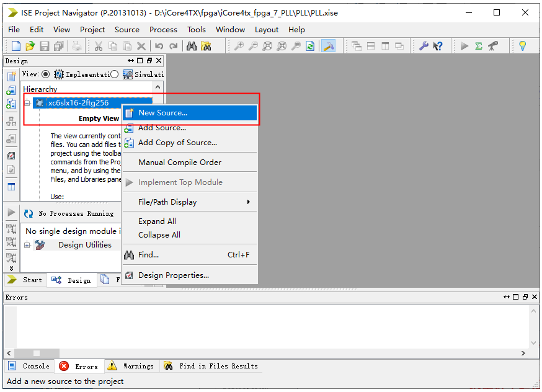Open the Process menu in menu bar

tap(163, 29)
